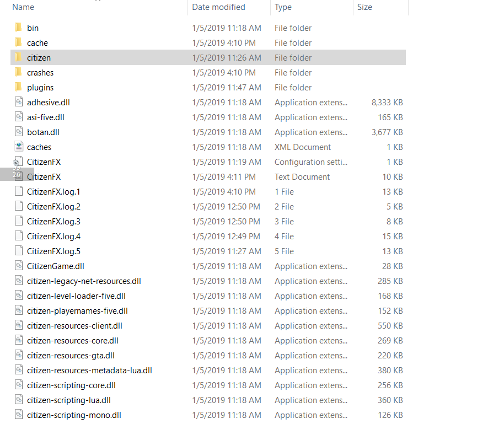Viewport: 504px width, 424px height.
Task: Click the 8,333 KB size value
Action: pyautogui.click(x=387, y=102)
